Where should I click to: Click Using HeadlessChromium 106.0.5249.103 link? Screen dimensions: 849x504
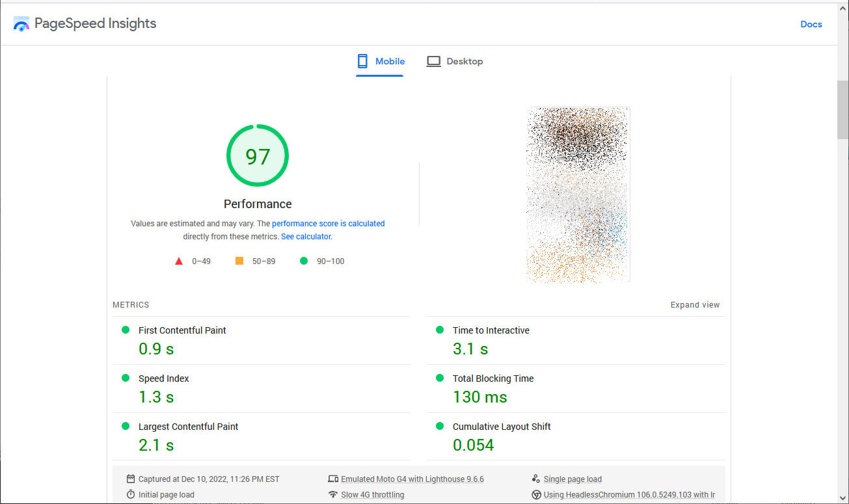click(x=629, y=494)
